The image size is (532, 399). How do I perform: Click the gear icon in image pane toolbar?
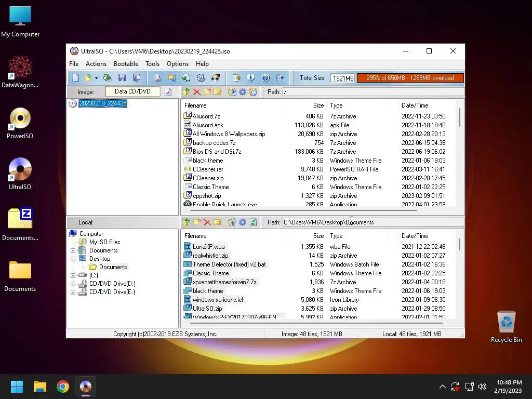pos(243,91)
